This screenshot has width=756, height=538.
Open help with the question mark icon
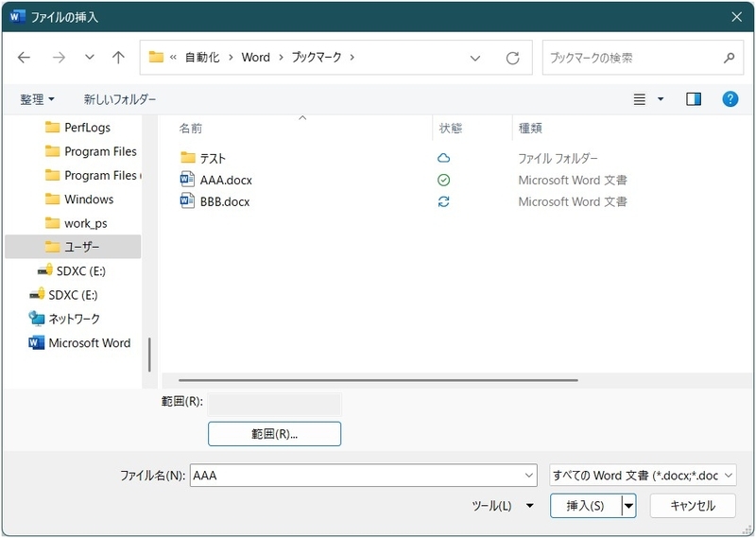(x=730, y=99)
